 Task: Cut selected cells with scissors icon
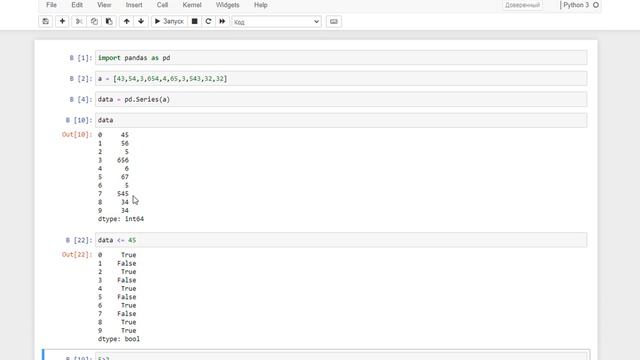tap(79, 21)
